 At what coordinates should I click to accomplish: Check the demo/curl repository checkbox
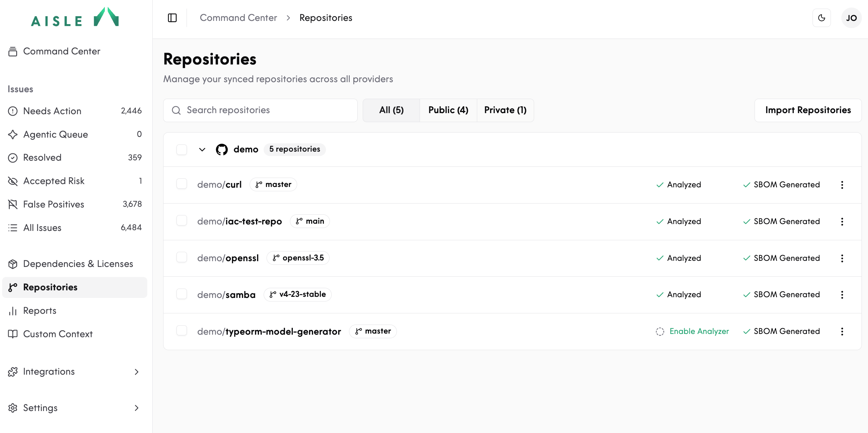[182, 184]
